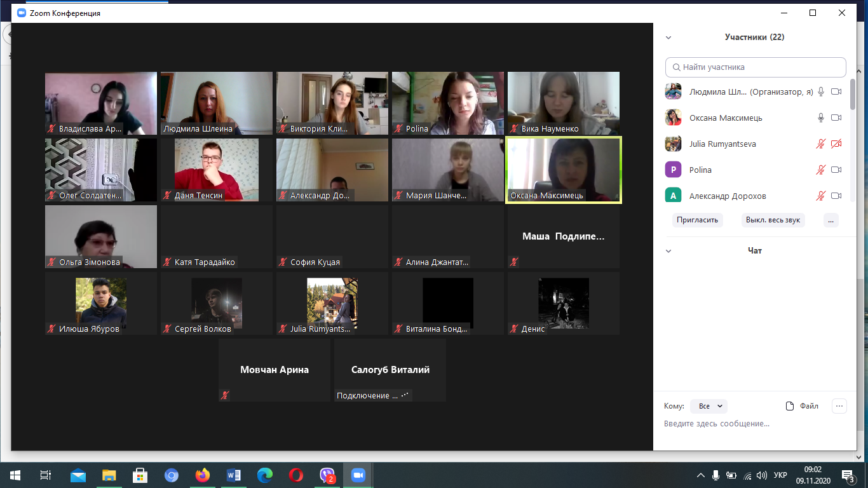Toggle Оксана Максимець's camera icon in participants list
The image size is (868, 488).
[836, 118]
